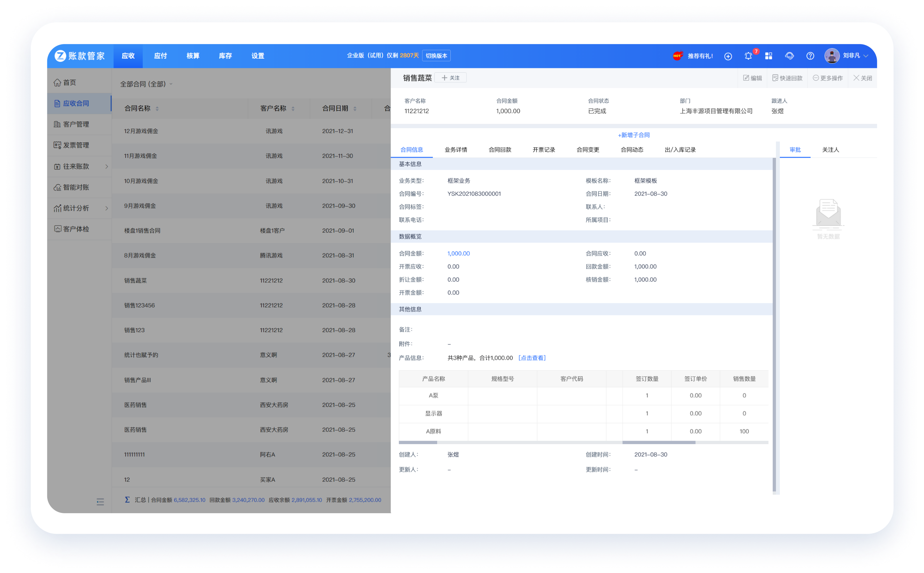
Task: Click the plus circle add icon
Action: pyautogui.click(x=728, y=56)
